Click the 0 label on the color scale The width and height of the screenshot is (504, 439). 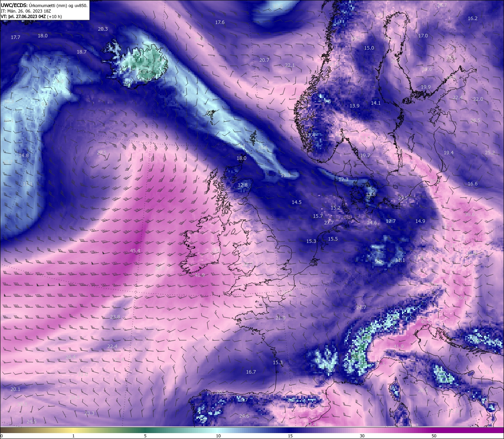click(2, 436)
